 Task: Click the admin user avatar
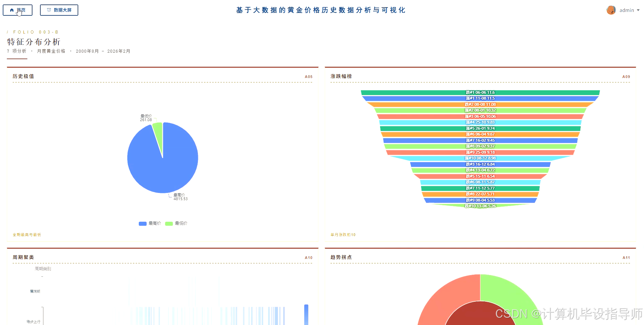(611, 10)
